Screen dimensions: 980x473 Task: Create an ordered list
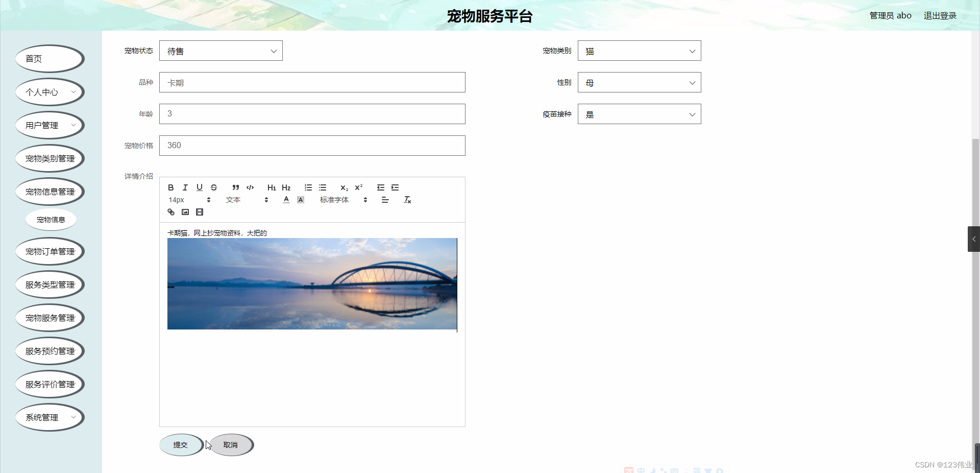308,187
